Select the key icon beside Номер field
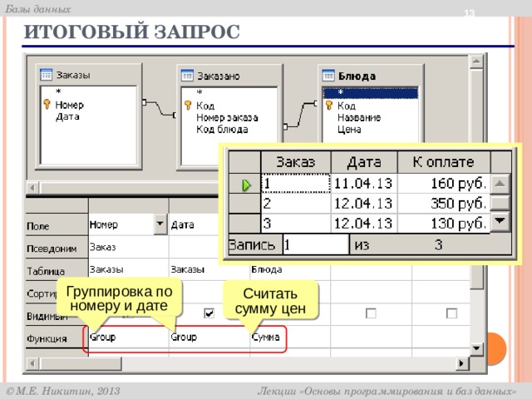This screenshot has width=532, height=399. click(x=47, y=104)
